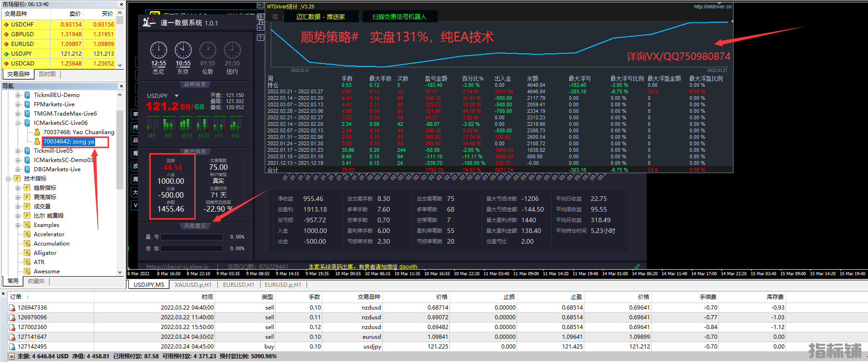Viewport: 868px width, 362px height.
Task: Click the minus collapse icon beside MTDriver panel
Action: 261,6
